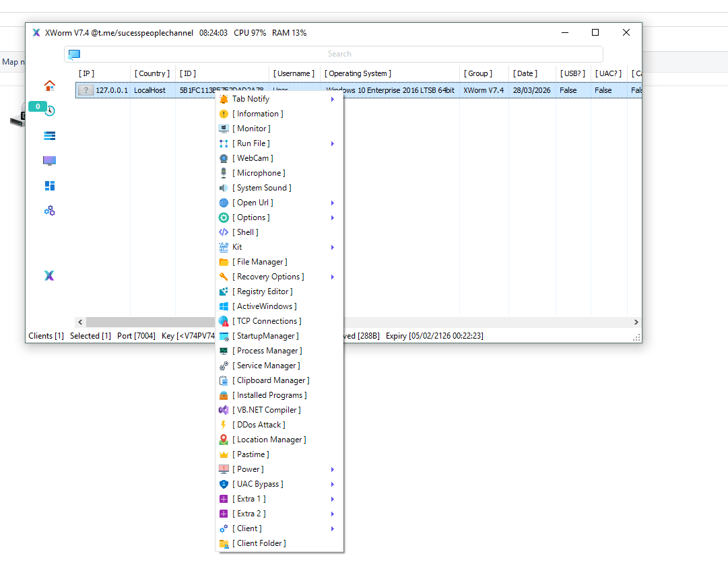Click the monitor icon in the sidebar

(x=49, y=160)
